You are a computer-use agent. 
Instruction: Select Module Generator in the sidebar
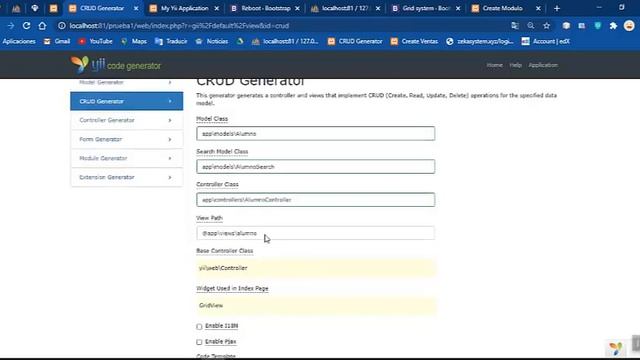point(127,158)
